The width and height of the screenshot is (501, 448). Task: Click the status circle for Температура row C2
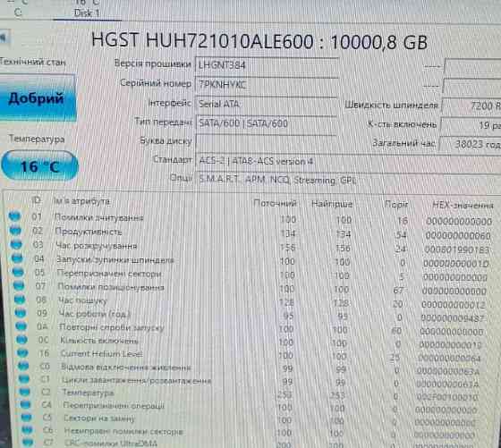pyautogui.click(x=25, y=392)
